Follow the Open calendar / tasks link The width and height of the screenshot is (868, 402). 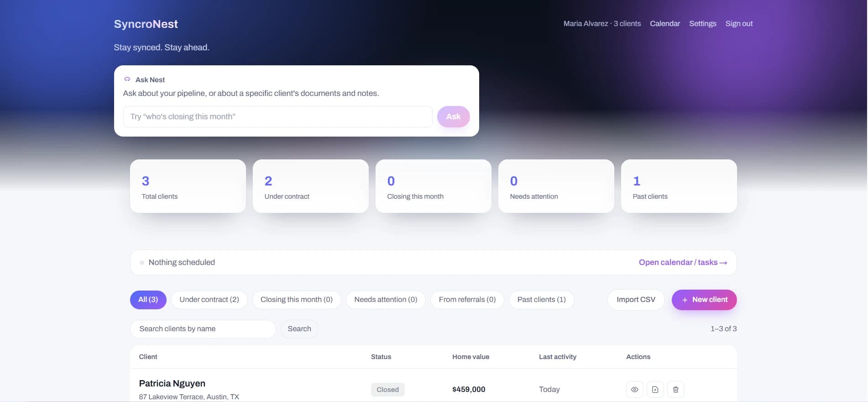[683, 262]
